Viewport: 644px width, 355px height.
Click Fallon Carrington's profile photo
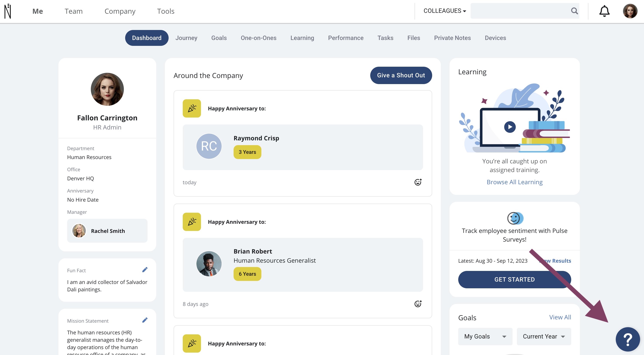tap(107, 89)
